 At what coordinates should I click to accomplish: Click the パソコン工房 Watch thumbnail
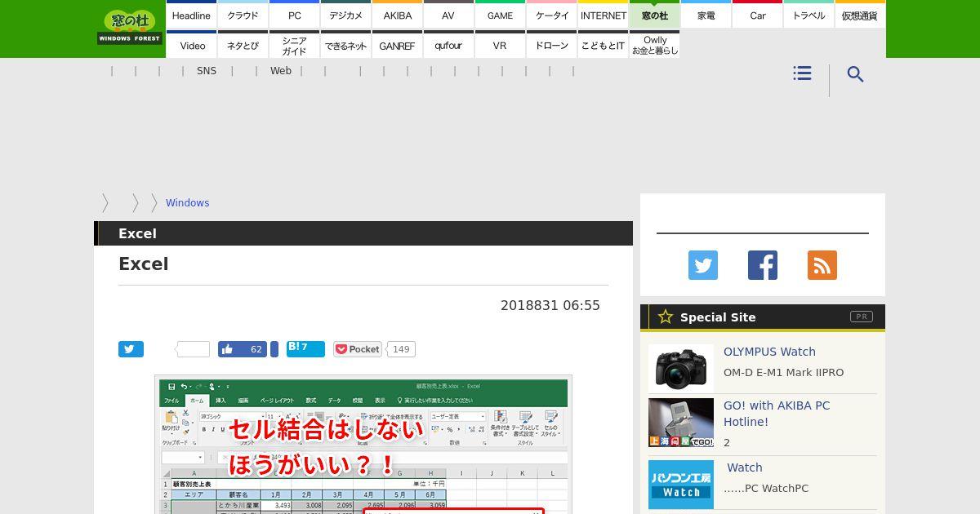(x=681, y=485)
